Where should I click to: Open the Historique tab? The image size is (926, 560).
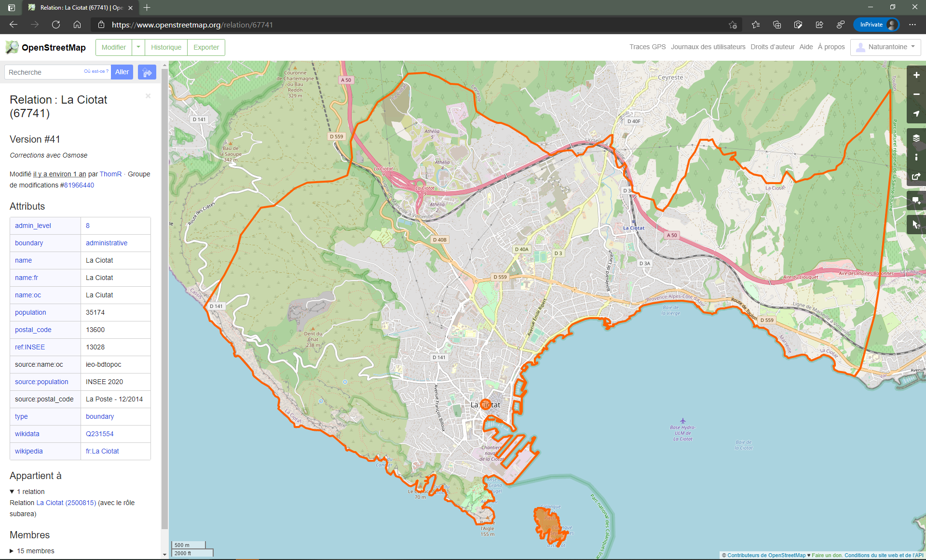[x=166, y=47]
